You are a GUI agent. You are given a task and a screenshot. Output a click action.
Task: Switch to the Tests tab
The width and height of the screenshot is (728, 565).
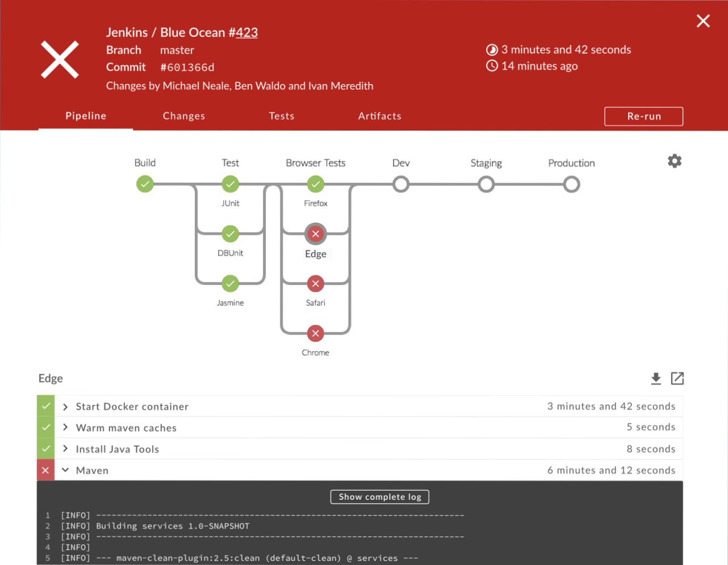pyautogui.click(x=282, y=116)
